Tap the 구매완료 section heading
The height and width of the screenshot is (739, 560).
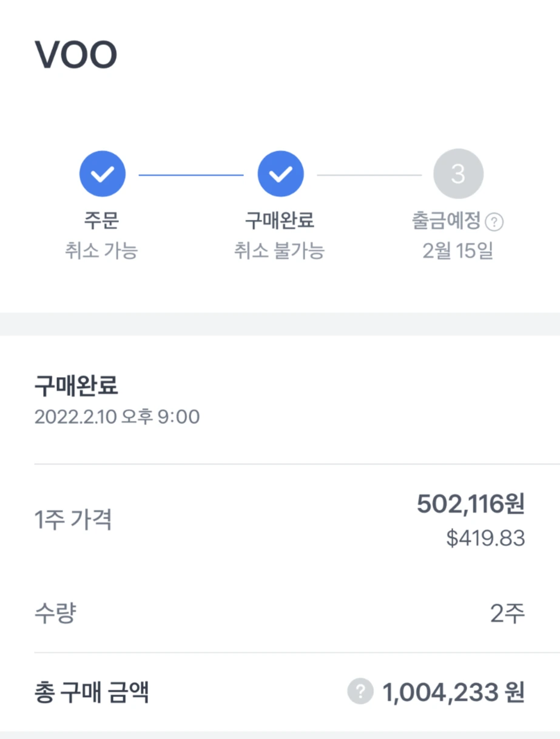pyautogui.click(x=76, y=385)
